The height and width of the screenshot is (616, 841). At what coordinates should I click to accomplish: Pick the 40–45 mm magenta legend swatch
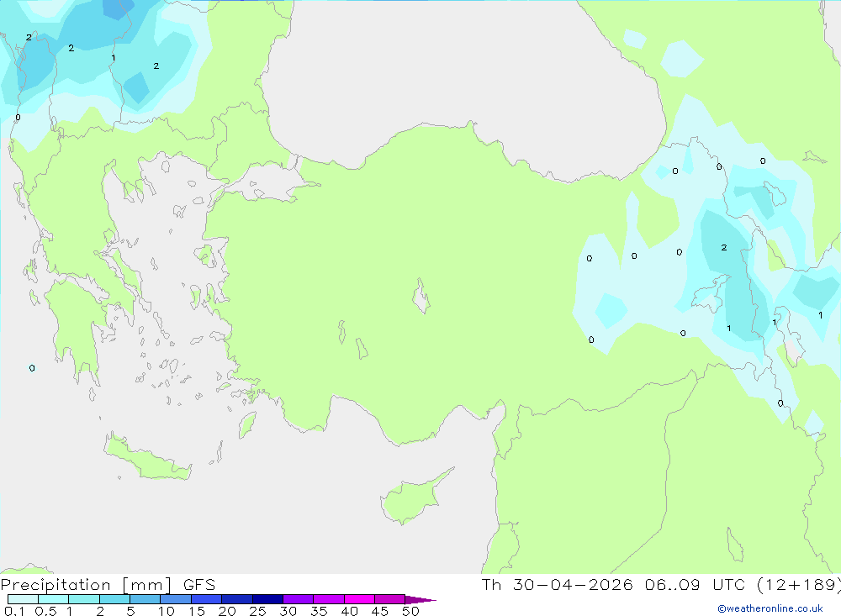tap(359, 599)
